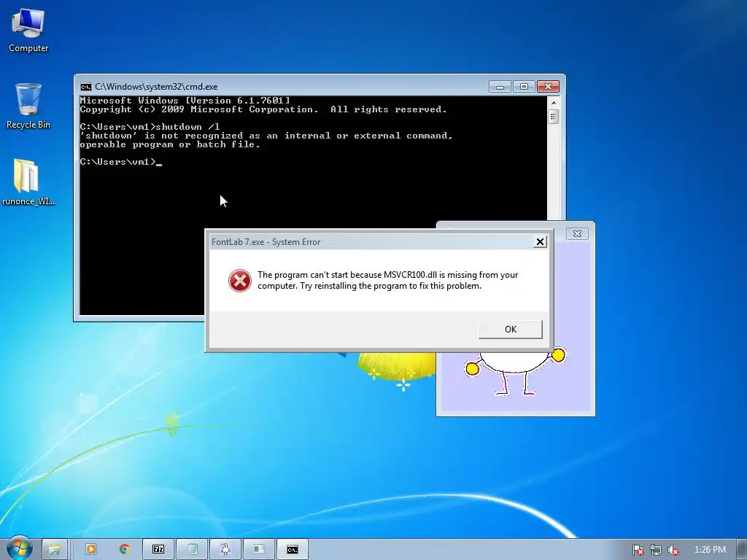This screenshot has width=747, height=560.
Task: Select the runonce_WI... folder on the desktop
Action: tap(28, 182)
